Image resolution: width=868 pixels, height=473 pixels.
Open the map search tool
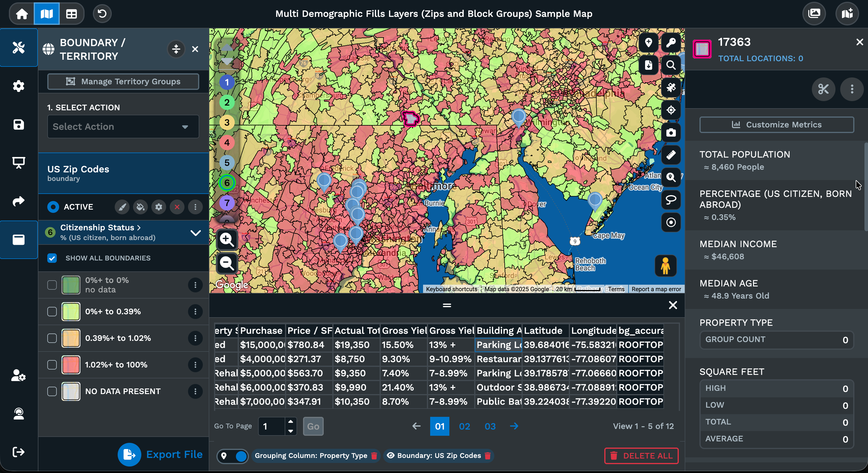click(671, 65)
